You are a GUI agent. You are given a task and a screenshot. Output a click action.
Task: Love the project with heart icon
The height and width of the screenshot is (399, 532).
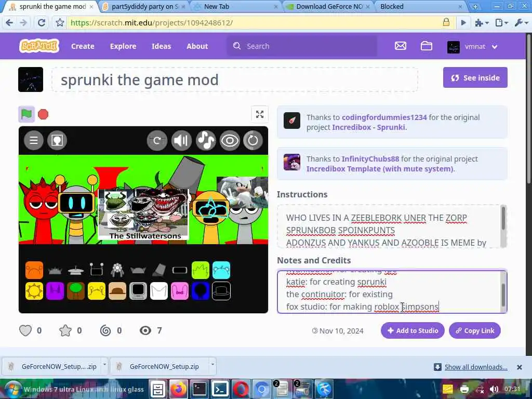coord(25,330)
